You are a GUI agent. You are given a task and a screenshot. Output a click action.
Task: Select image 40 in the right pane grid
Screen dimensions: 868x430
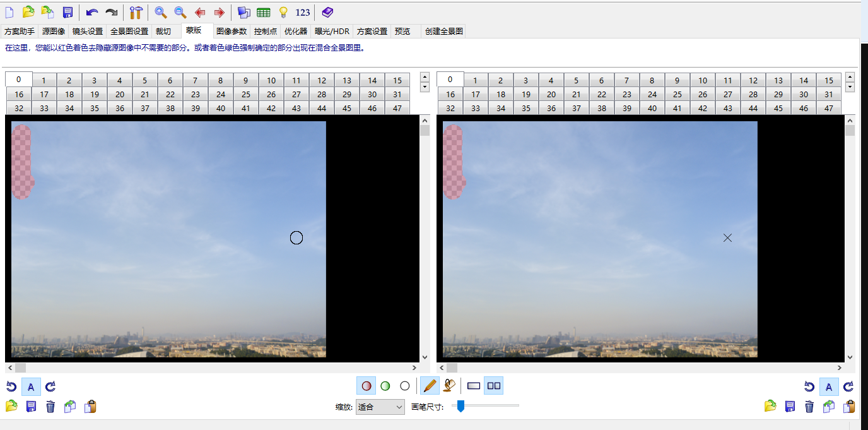(652, 108)
